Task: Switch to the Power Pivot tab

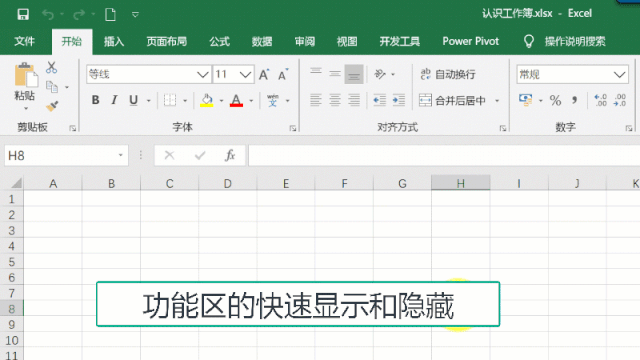Action: [471, 42]
